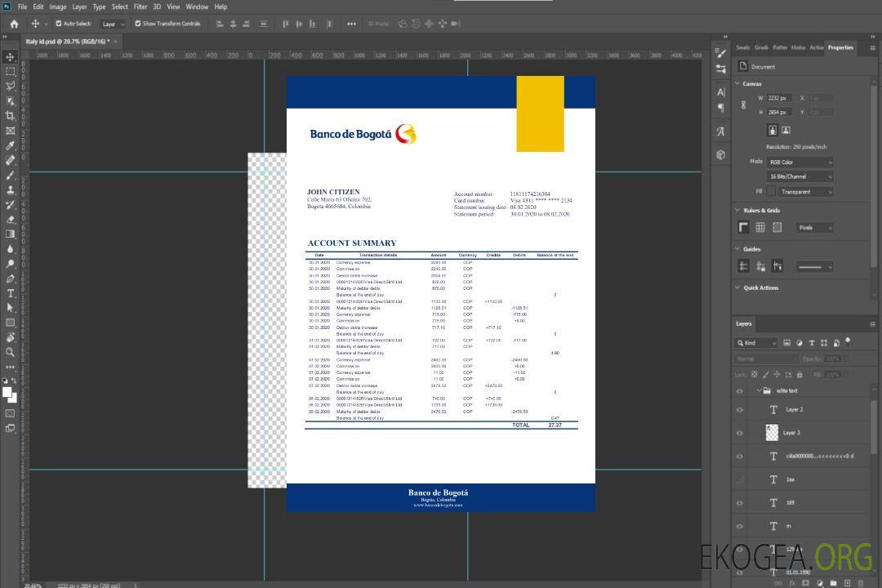Collapse the 'elite text' layer group
The image size is (882, 588).
pos(759,390)
